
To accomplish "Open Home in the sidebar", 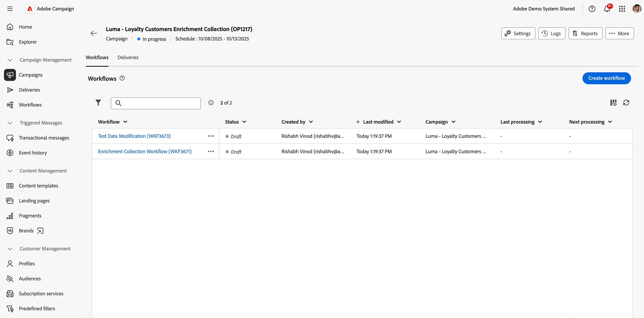I will point(25,27).
